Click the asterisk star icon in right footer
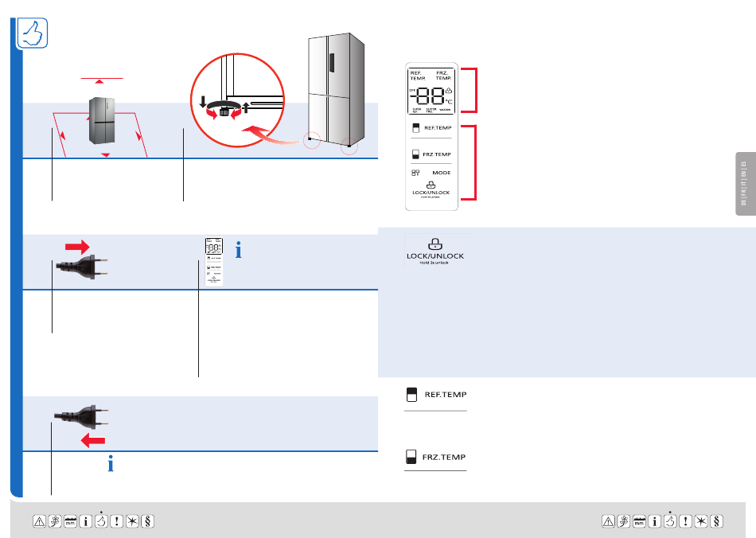Image resolution: width=756 pixels, height=538 pixels. (701, 521)
